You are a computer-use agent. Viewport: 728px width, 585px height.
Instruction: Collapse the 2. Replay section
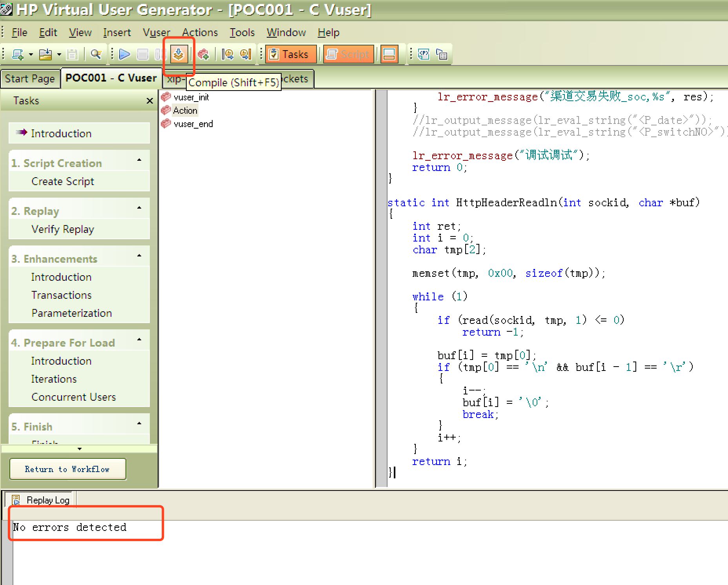139,208
